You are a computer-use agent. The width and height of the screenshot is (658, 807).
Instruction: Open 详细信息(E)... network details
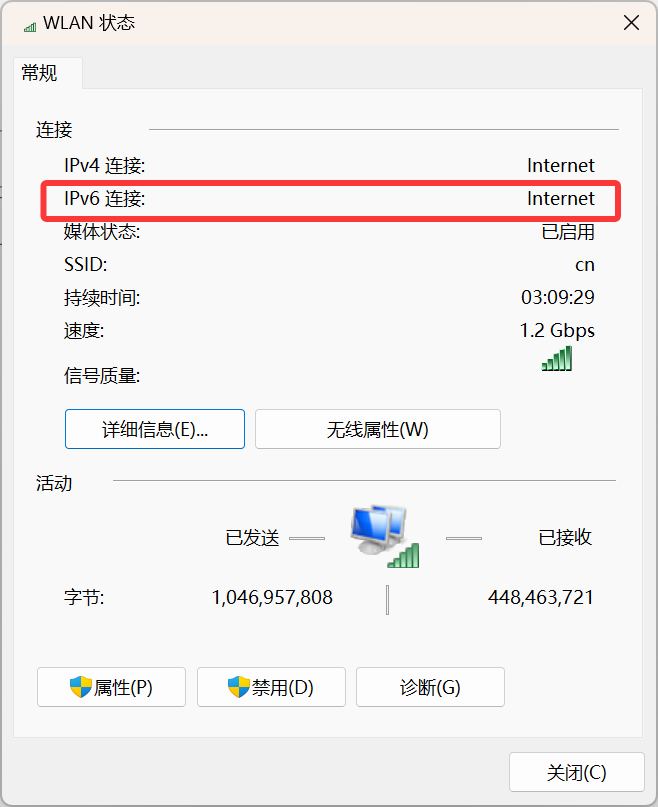(155, 429)
